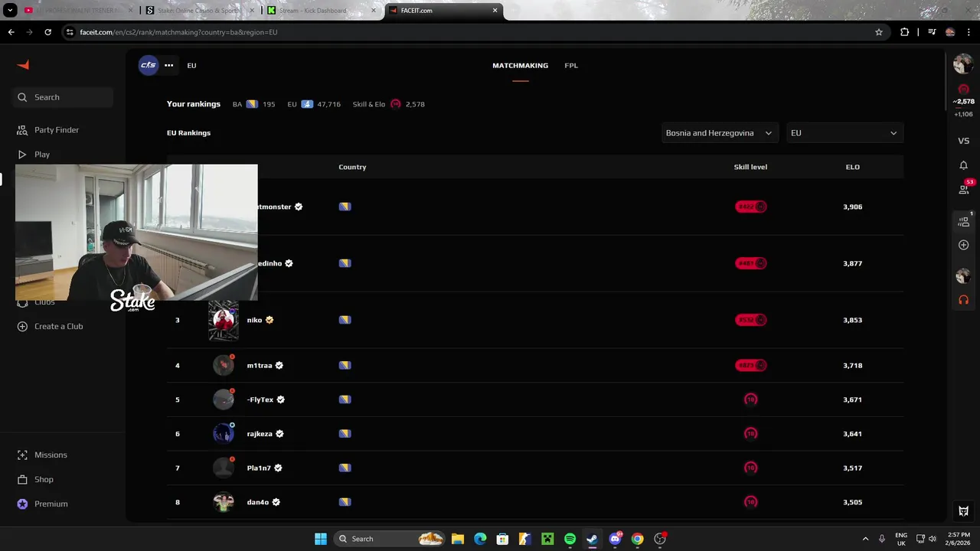Click the Create a Club plus icon
This screenshot has width=980, height=551.
22,326
